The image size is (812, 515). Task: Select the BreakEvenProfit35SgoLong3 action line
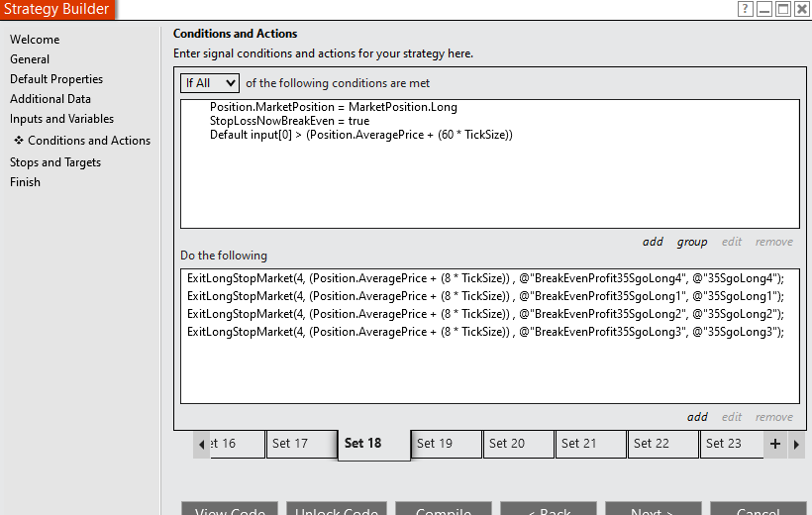click(x=486, y=332)
